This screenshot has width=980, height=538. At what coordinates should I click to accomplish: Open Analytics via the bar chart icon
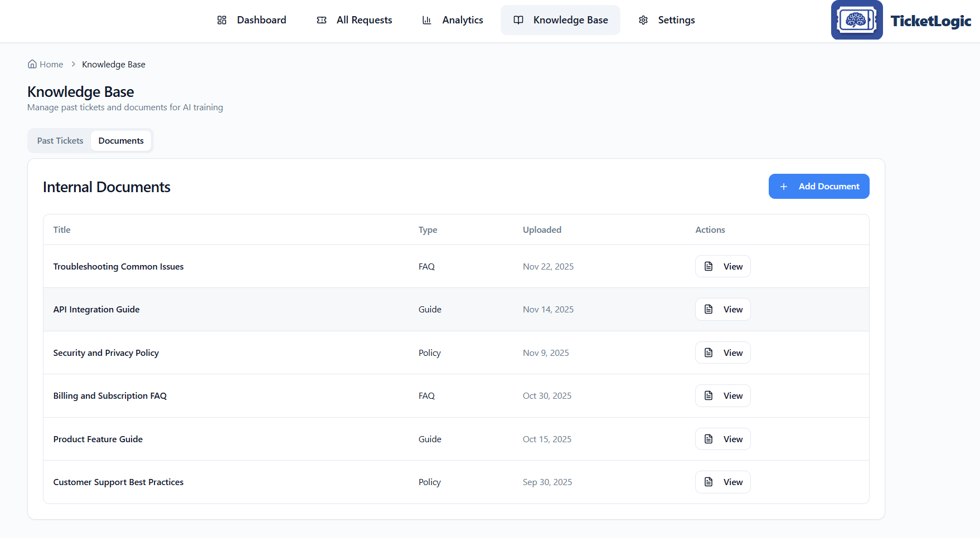427,19
